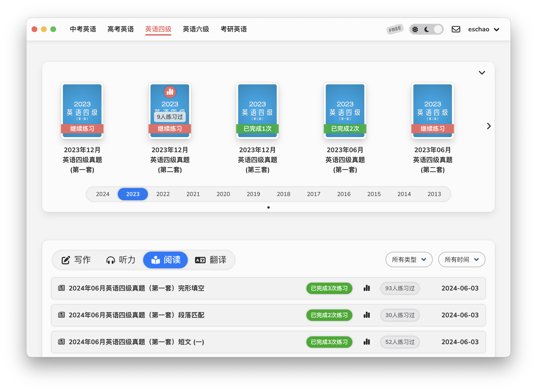The image size is (537, 392).
Task: Select year 2016
Action: click(x=344, y=194)
